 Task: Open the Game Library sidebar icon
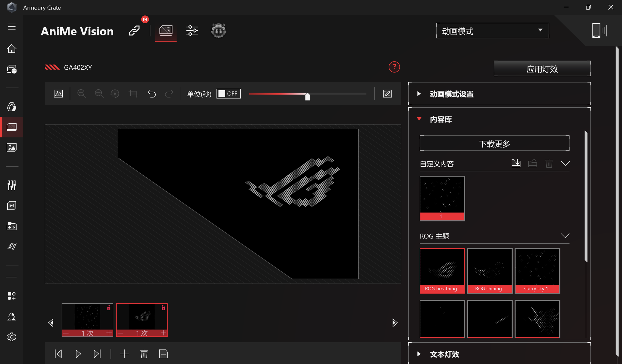tap(12, 226)
